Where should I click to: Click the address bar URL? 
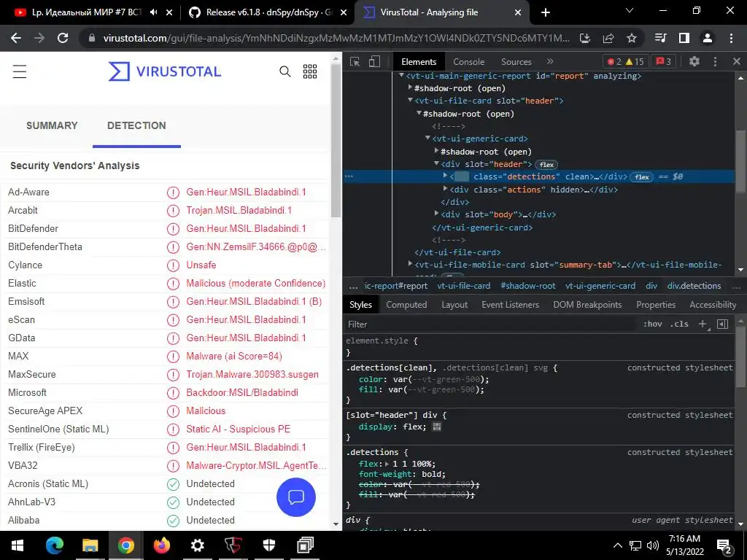click(x=336, y=38)
